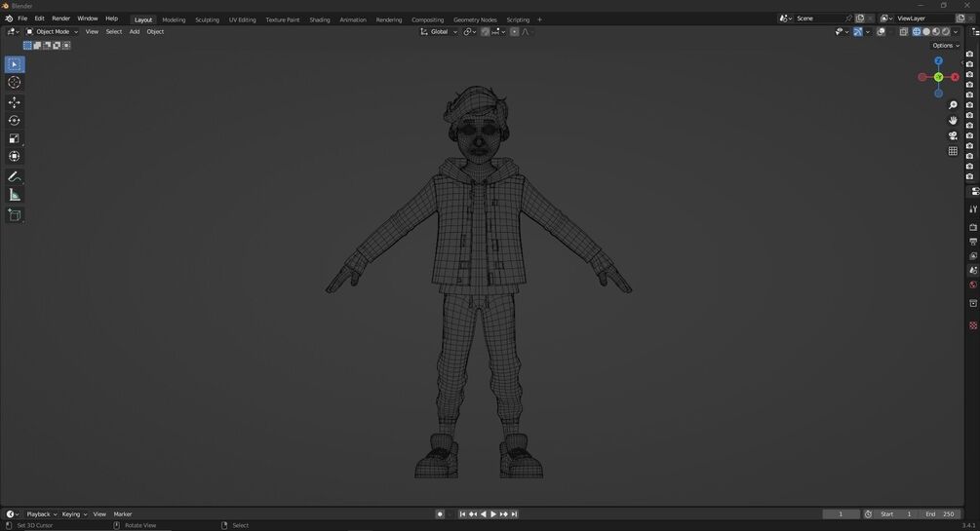This screenshot has height=531, width=980.
Task: Switch to the Geometry Nodes workspace tab
Action: [x=475, y=20]
